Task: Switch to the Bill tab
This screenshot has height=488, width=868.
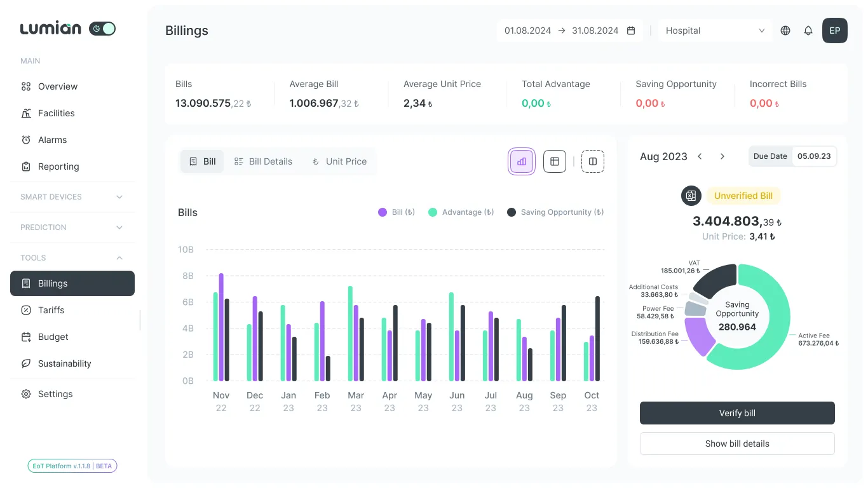Action: [202, 161]
